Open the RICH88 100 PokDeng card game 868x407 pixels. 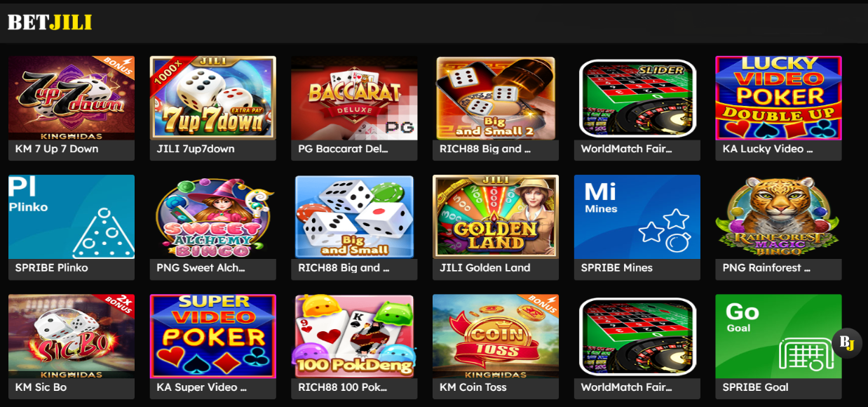point(354,336)
